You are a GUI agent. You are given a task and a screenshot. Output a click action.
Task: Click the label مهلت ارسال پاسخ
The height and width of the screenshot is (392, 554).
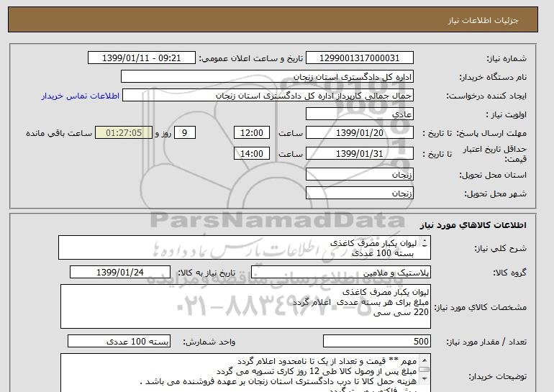click(492, 133)
